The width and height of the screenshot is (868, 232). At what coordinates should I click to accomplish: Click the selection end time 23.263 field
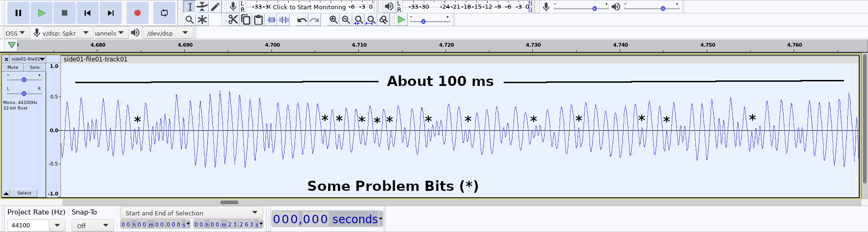tap(226, 224)
